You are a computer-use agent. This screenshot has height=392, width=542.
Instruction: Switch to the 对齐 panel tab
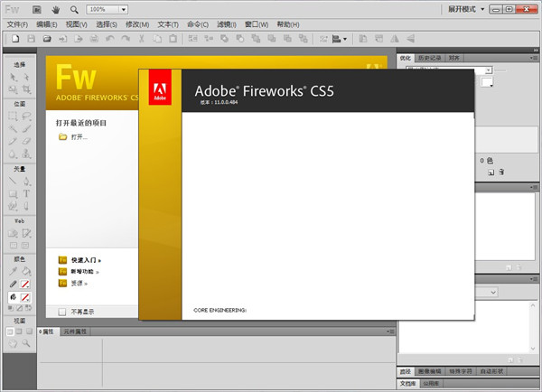pos(453,58)
